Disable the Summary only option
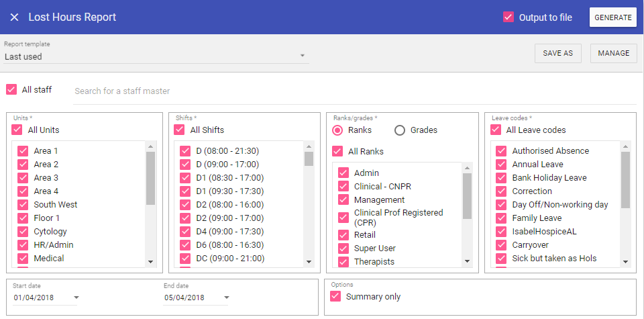This screenshot has height=319, width=644. 335,296
